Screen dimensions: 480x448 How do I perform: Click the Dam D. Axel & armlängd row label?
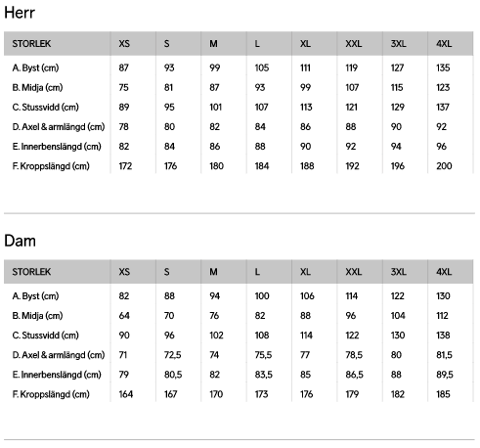click(59, 355)
